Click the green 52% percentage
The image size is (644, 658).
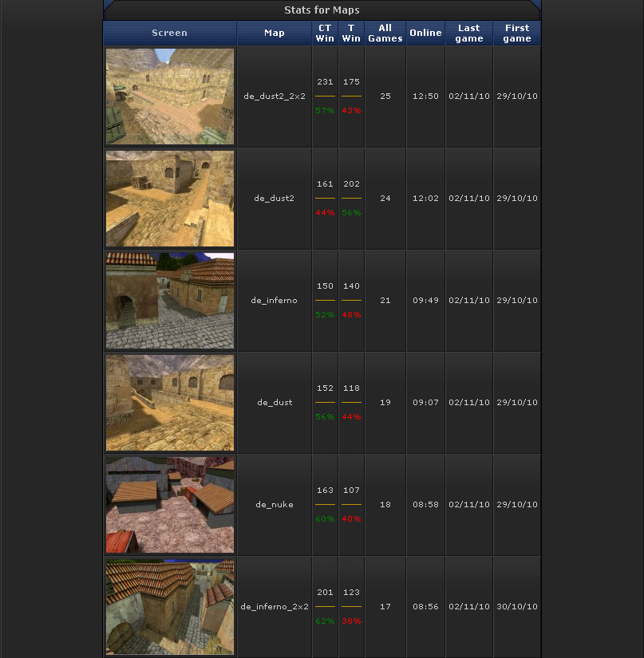click(325, 315)
